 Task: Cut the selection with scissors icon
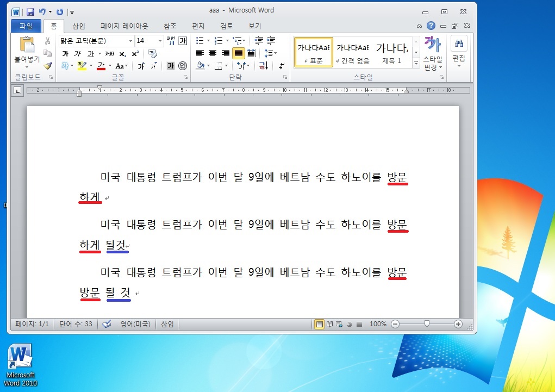coord(47,41)
